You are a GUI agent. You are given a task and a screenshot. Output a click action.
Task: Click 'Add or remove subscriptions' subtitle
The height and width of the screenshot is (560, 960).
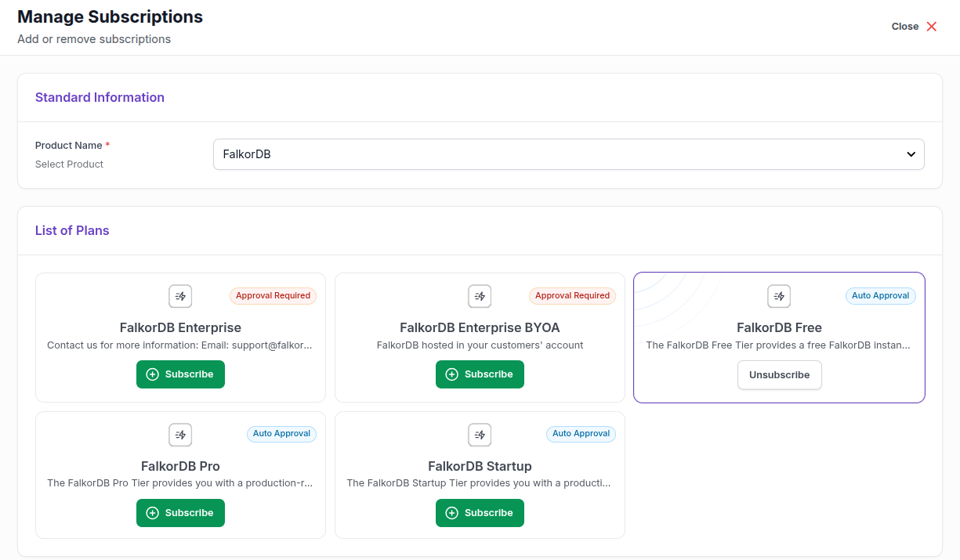[94, 39]
